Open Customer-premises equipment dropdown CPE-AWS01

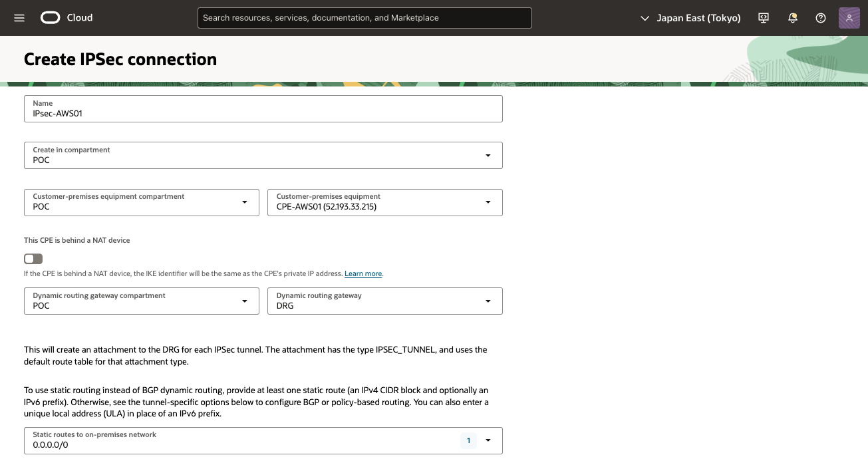pos(385,202)
